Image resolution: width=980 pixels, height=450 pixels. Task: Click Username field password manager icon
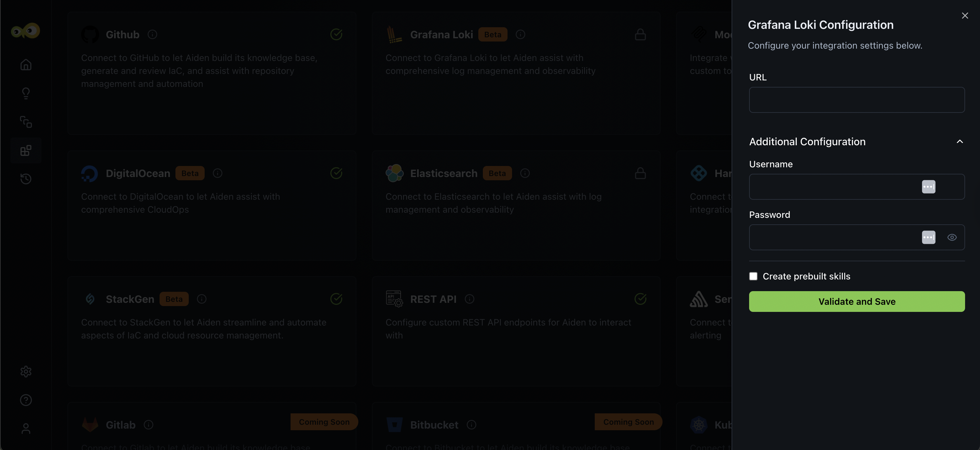click(x=928, y=187)
